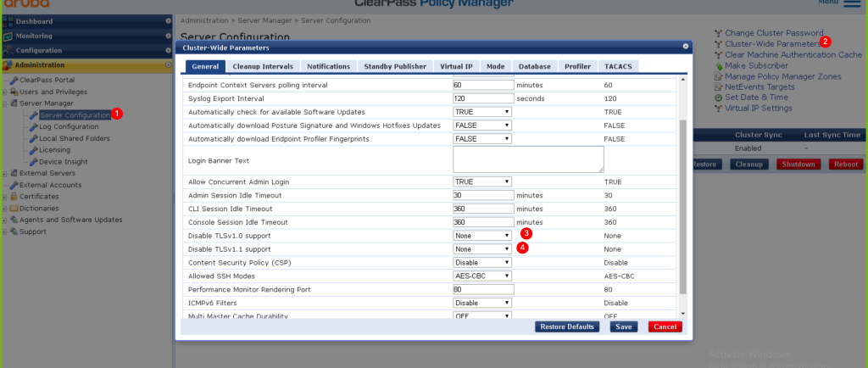Open the TACACS tab
Image resolution: width=868 pixels, height=368 pixels.
click(618, 66)
